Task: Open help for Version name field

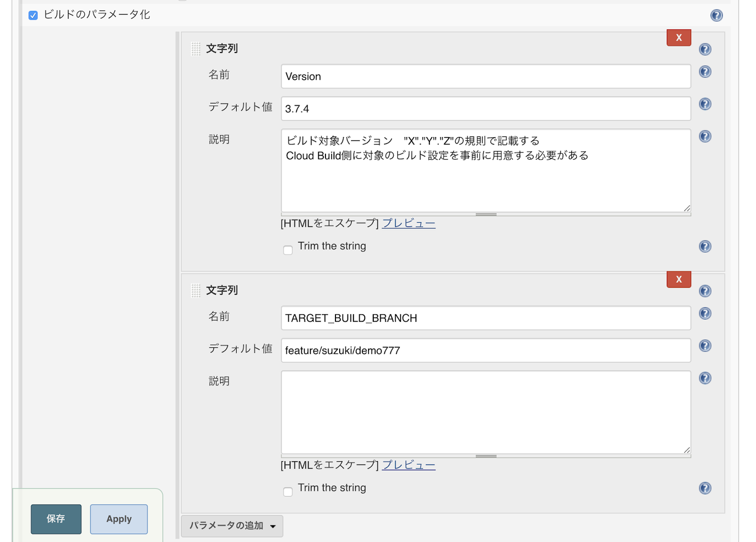Action: pyautogui.click(x=705, y=71)
